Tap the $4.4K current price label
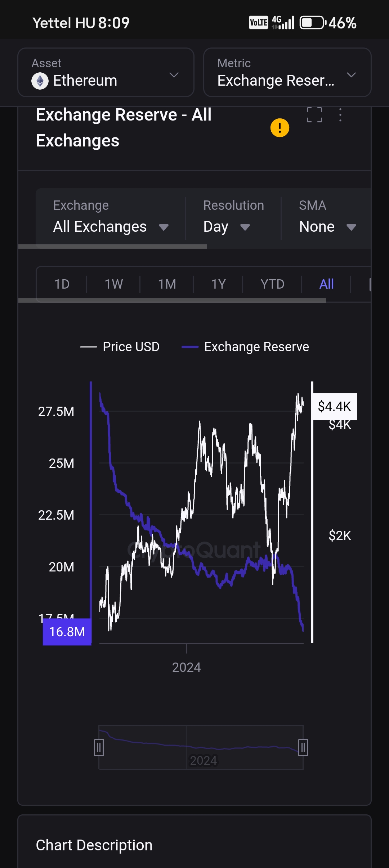The width and height of the screenshot is (389, 868). click(x=335, y=406)
